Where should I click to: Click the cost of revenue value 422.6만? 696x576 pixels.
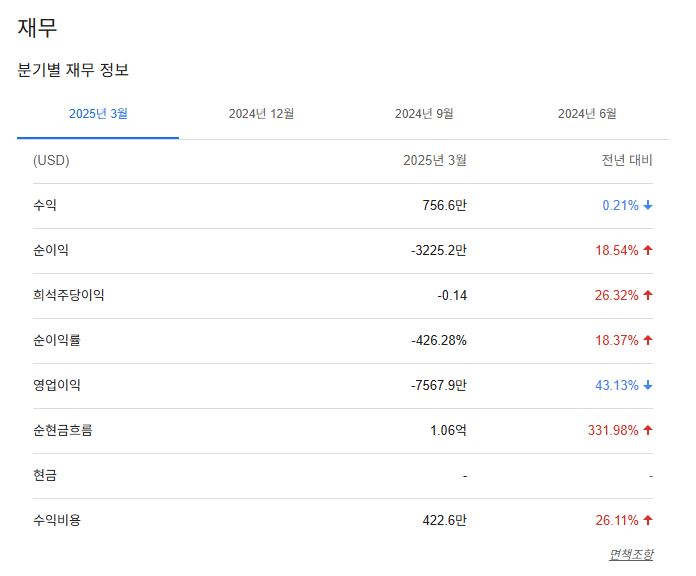click(x=444, y=520)
